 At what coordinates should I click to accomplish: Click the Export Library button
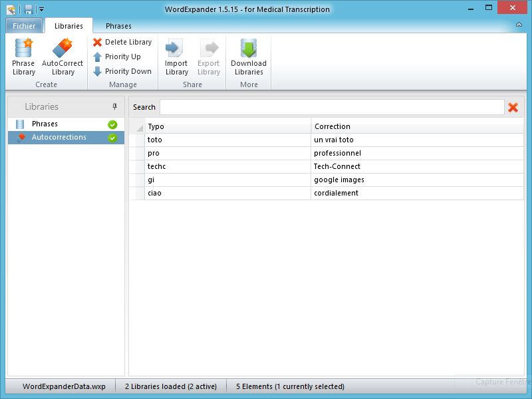tap(209, 57)
